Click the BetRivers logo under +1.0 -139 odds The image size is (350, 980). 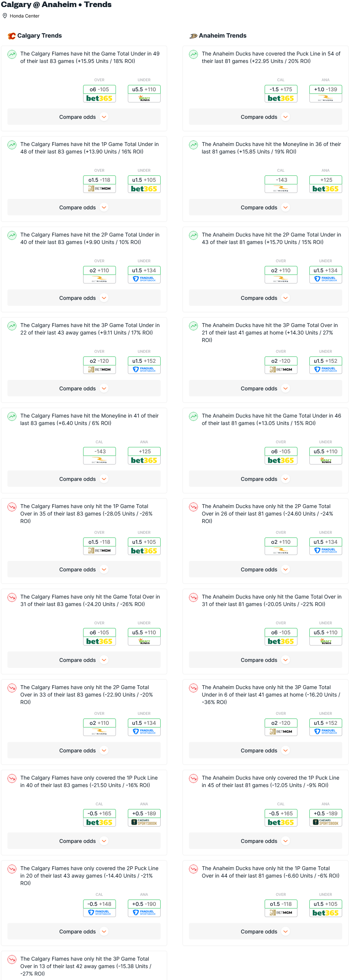click(x=325, y=99)
